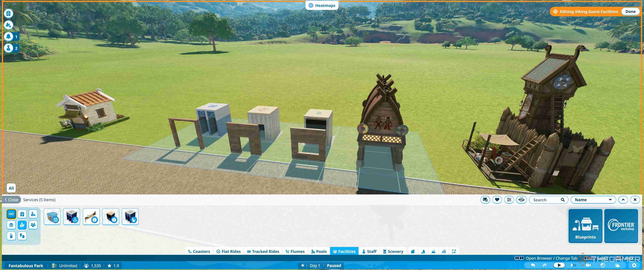Click Done to finish editing
The width and height of the screenshot is (644, 270).
tap(630, 11)
